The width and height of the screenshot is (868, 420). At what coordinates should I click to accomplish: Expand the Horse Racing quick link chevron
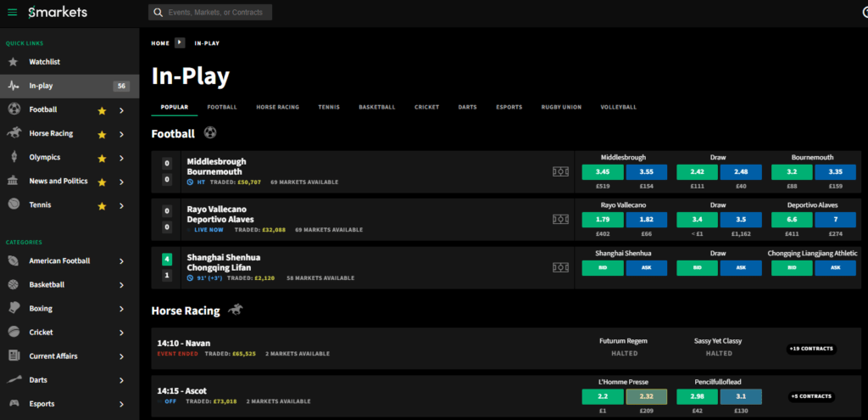[x=121, y=134]
